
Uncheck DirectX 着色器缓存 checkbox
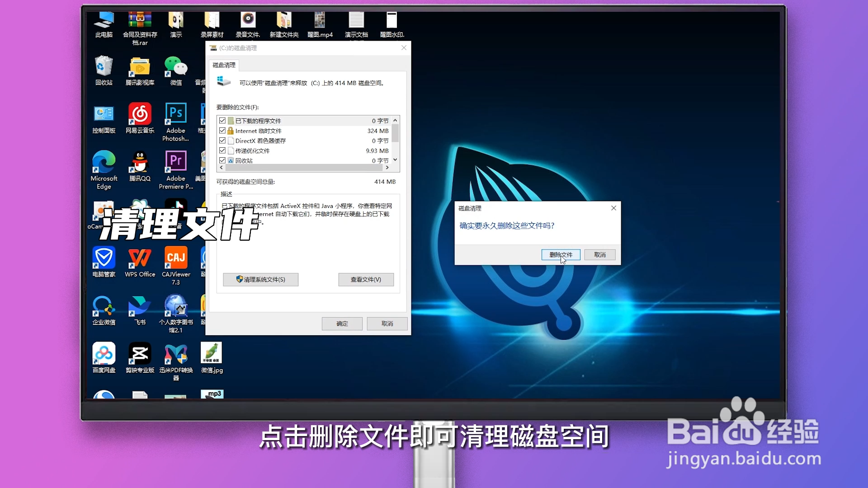point(222,141)
